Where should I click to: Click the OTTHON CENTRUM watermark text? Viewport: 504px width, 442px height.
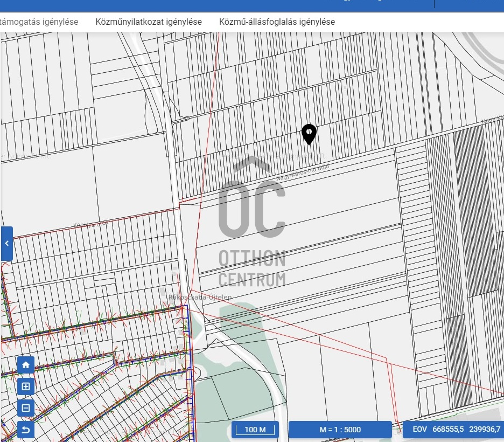pyautogui.click(x=251, y=268)
